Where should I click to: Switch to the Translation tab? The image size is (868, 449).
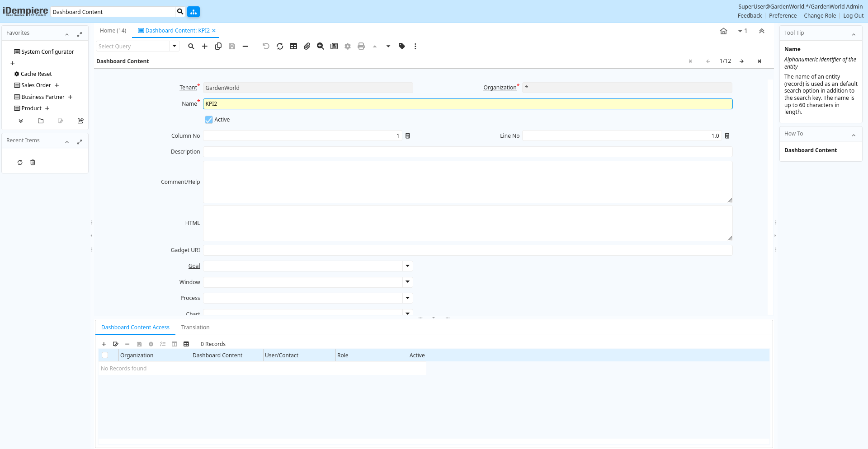pos(195,327)
